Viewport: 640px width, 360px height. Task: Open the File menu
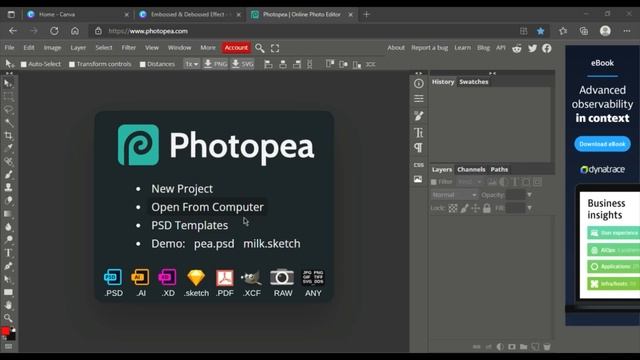(9, 48)
